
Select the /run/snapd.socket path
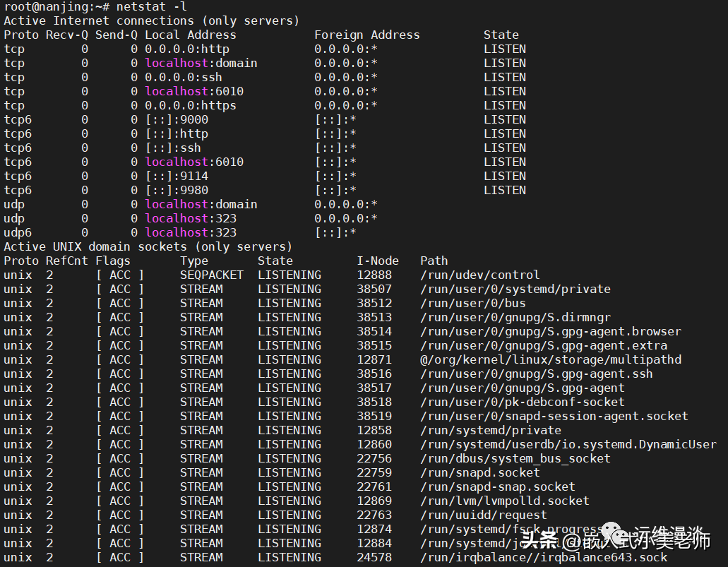[479, 472]
